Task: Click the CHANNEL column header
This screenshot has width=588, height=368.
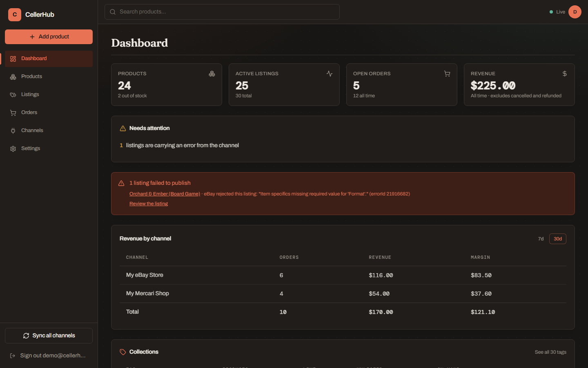Action: [137, 258]
